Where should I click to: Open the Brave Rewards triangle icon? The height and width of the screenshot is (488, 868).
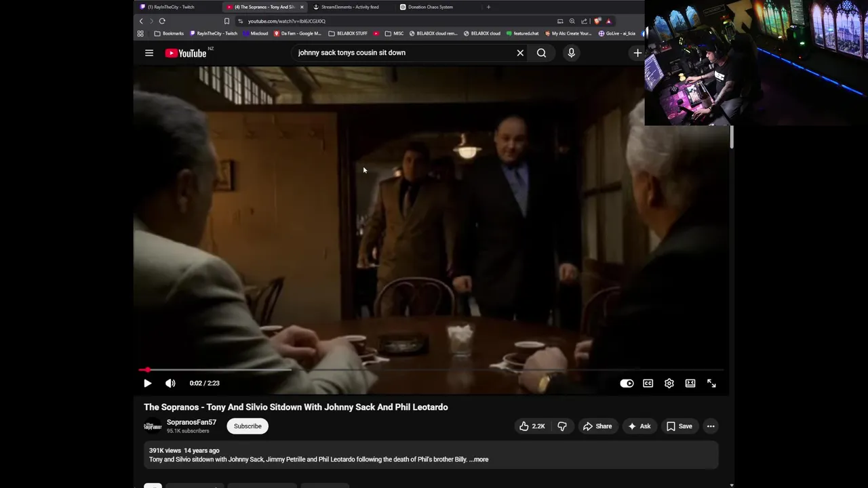pyautogui.click(x=608, y=21)
